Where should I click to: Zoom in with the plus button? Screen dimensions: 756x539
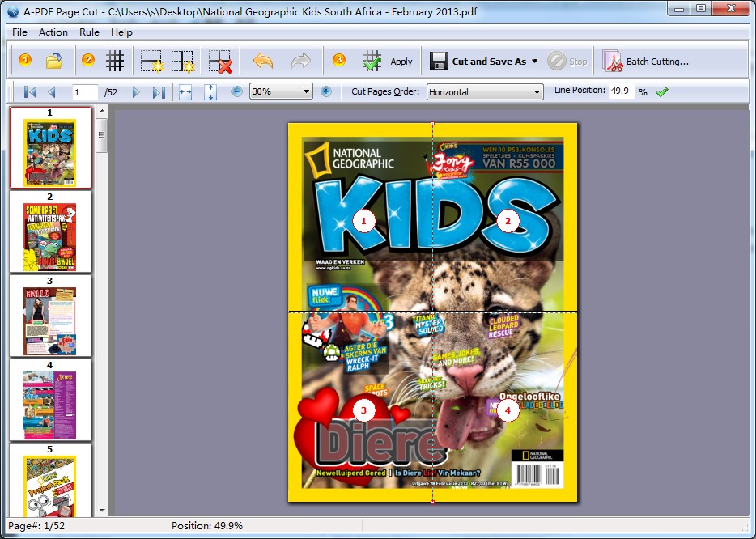coord(326,91)
